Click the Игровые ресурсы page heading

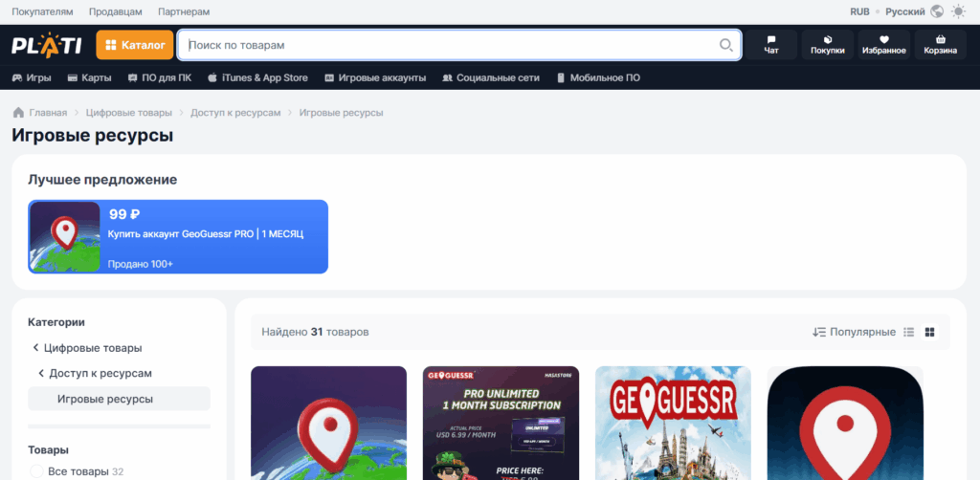[93, 136]
